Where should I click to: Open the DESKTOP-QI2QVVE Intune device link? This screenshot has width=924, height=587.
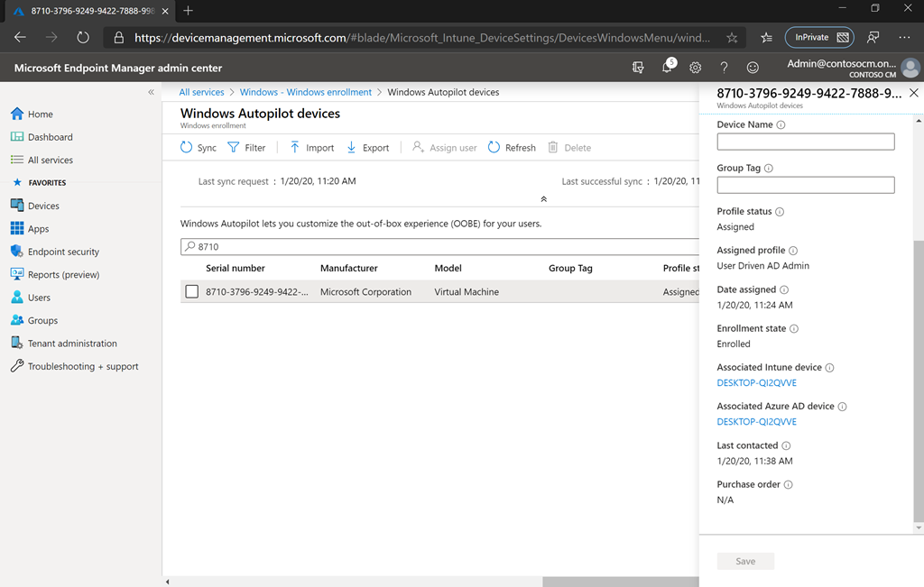click(x=756, y=382)
